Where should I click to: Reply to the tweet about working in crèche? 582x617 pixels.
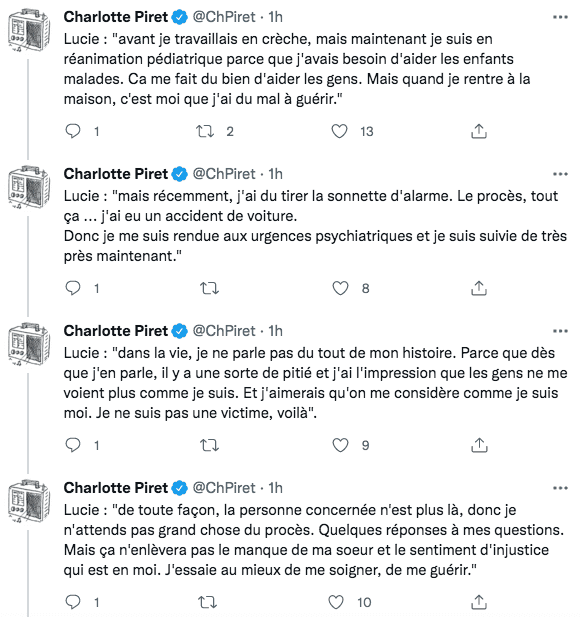pos(73,131)
